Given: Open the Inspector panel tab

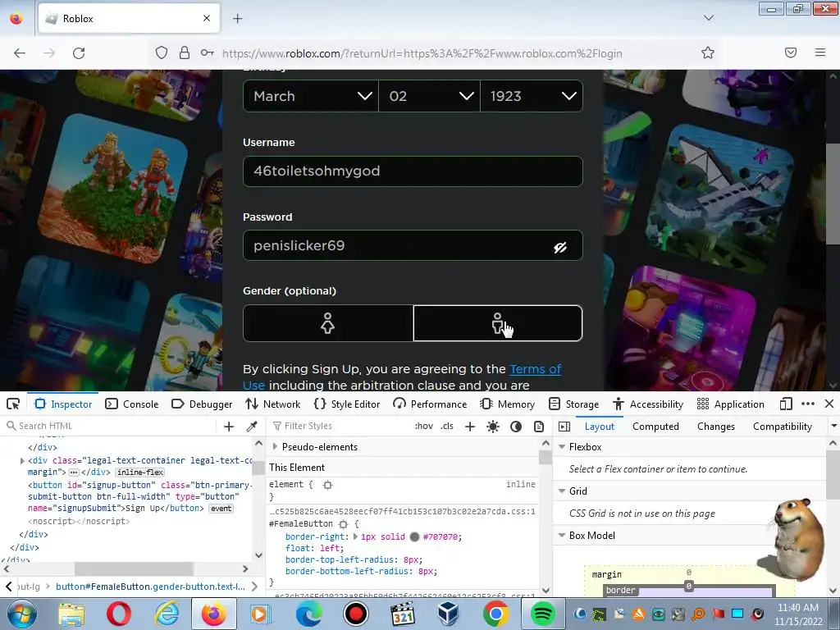Looking at the screenshot, I should click(63, 404).
